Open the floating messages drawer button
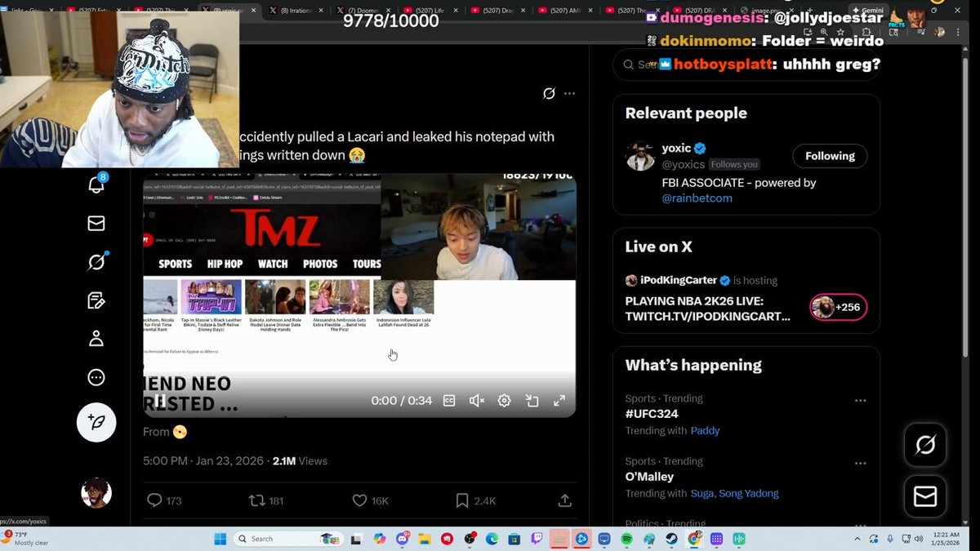980x551 pixels. click(x=925, y=496)
